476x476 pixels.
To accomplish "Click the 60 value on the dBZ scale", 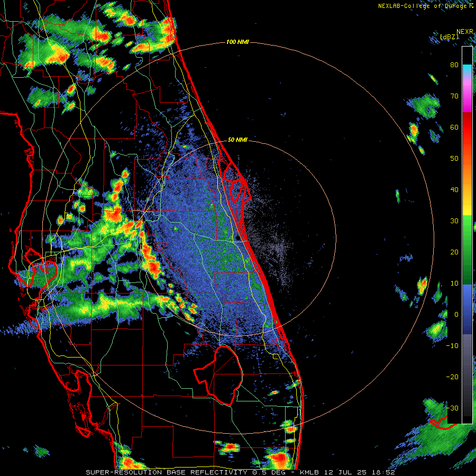I will [x=454, y=127].
